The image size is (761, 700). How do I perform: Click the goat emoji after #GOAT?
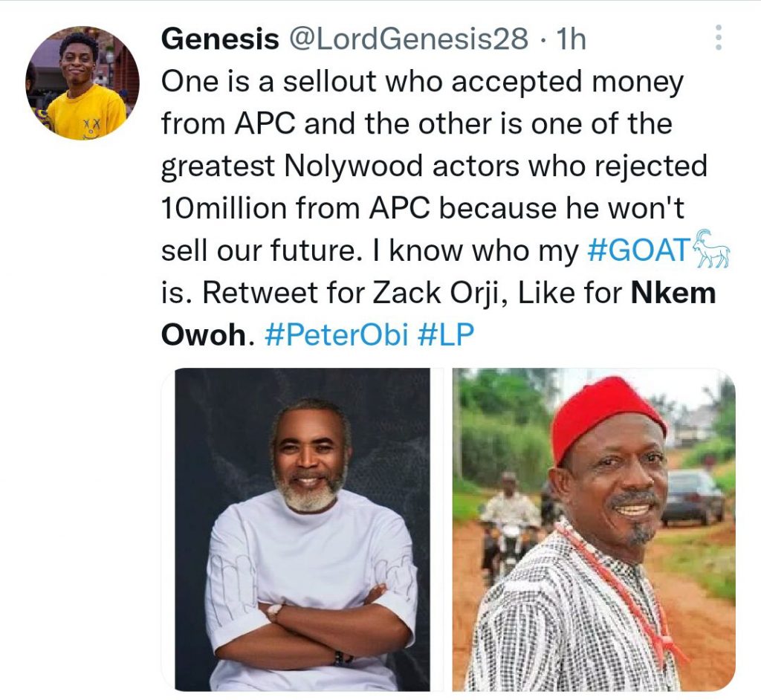[711, 248]
